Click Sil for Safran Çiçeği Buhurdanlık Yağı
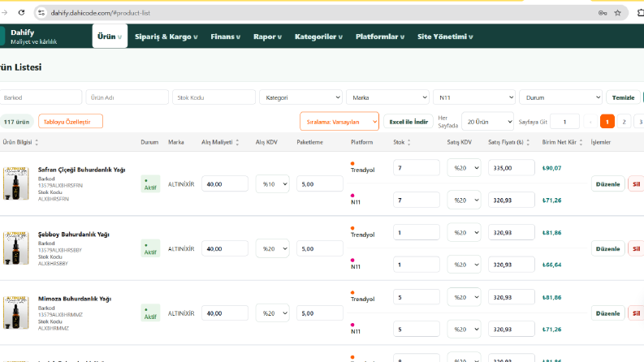The width and height of the screenshot is (644, 362). point(636,184)
